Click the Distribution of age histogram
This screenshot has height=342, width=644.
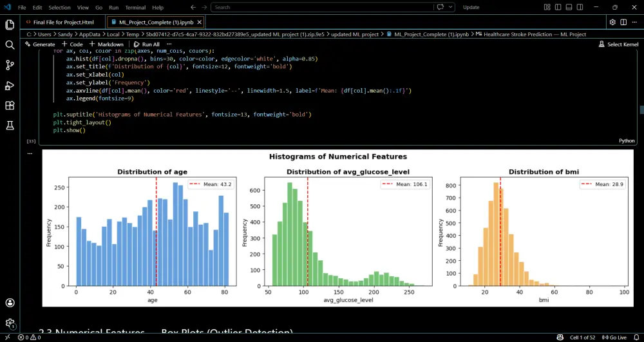[153, 232]
